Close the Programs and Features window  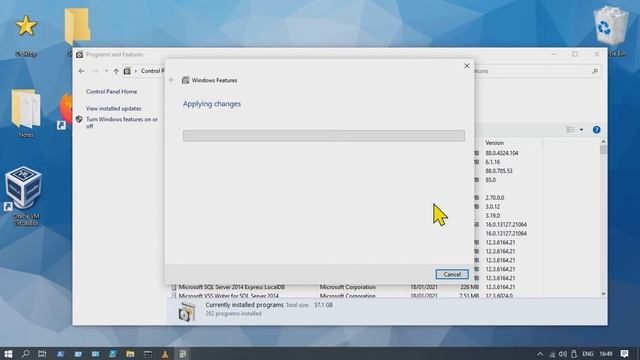click(596, 54)
